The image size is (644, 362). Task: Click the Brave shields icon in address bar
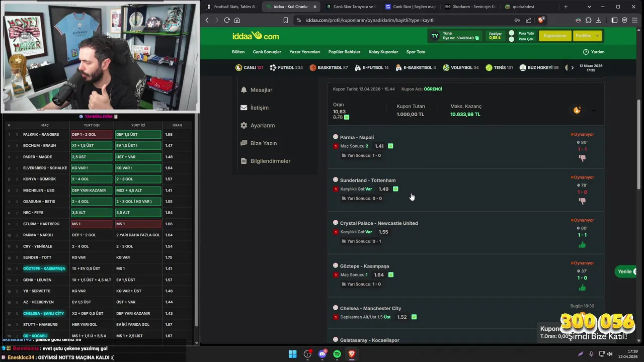click(541, 20)
